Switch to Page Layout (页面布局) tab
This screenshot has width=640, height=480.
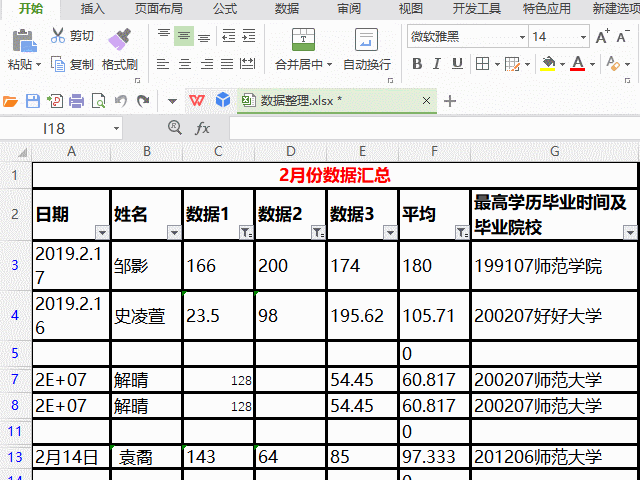pos(159,9)
